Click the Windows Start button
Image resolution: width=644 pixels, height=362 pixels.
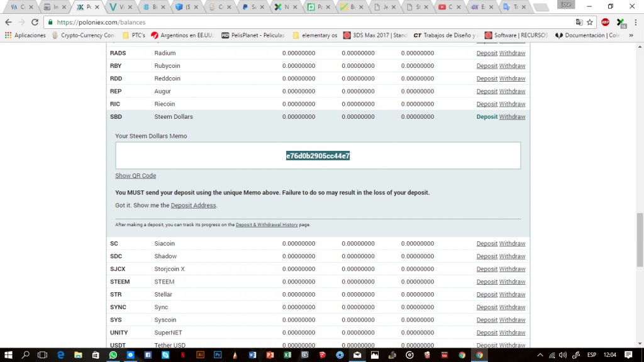tap(9, 355)
